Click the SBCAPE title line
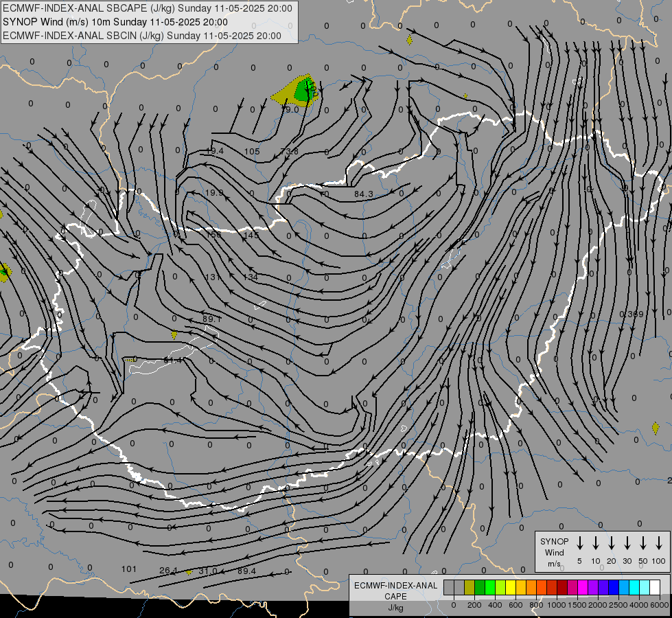672x618 pixels. coord(148,8)
